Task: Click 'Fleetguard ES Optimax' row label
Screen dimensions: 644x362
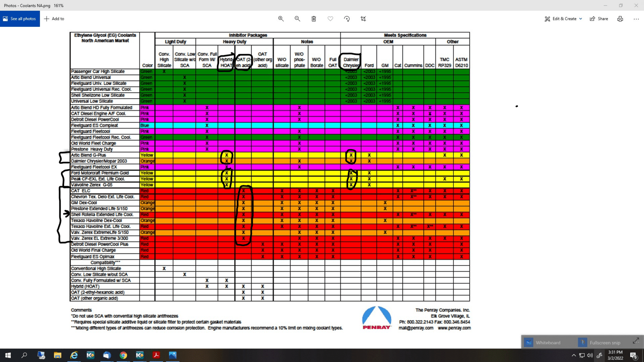Action: pos(93,257)
